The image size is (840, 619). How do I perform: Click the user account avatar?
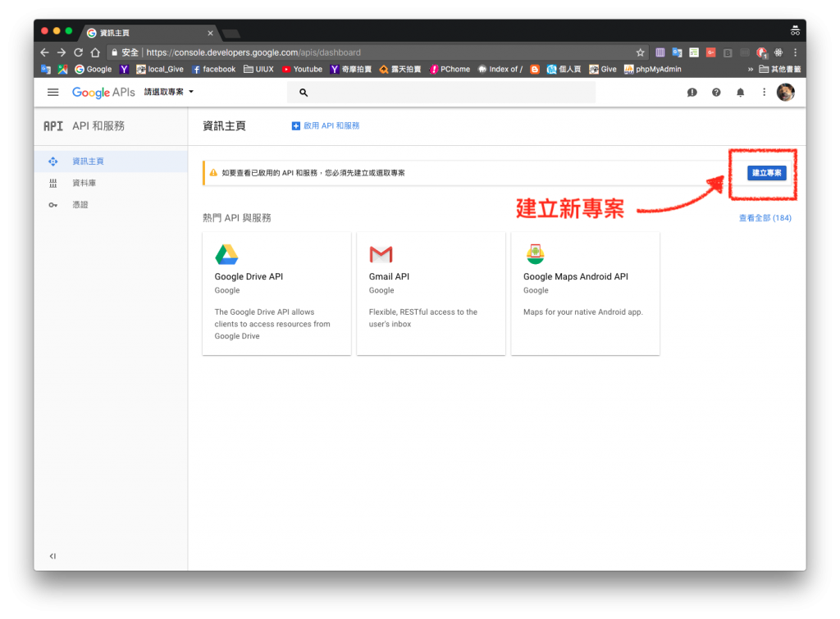pyautogui.click(x=786, y=93)
